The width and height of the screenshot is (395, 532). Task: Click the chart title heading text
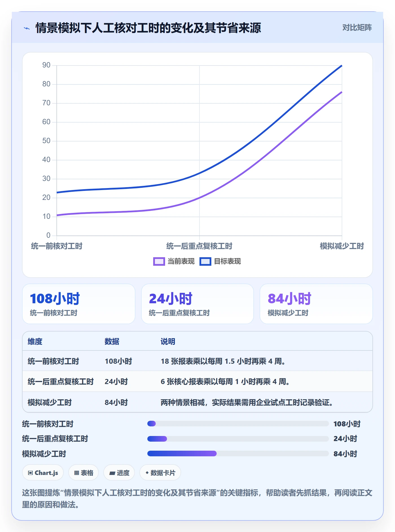(x=148, y=28)
